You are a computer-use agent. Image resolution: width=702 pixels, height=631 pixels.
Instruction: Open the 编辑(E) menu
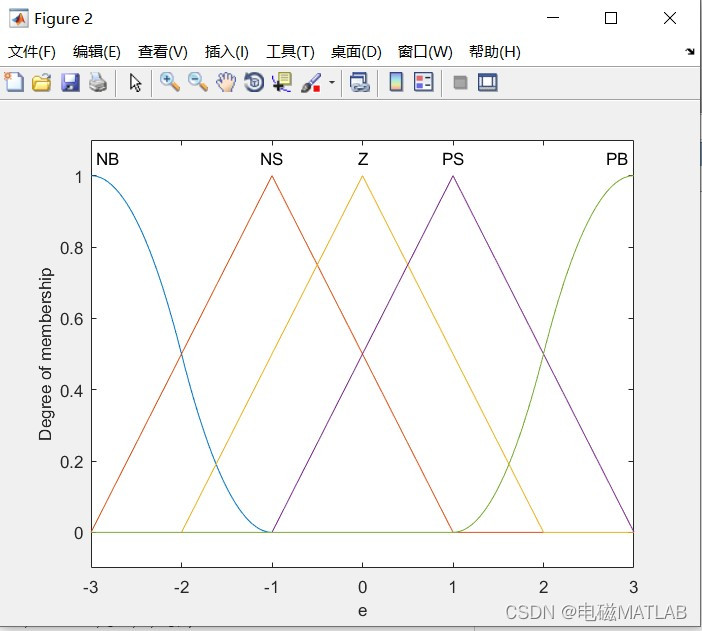(97, 52)
